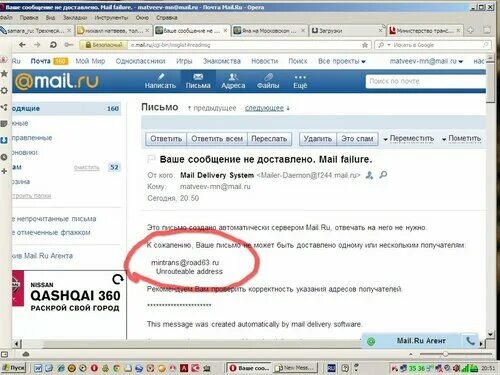The image size is (500, 375).
Task: Open the Файл menu
Action: (x=6, y=17)
